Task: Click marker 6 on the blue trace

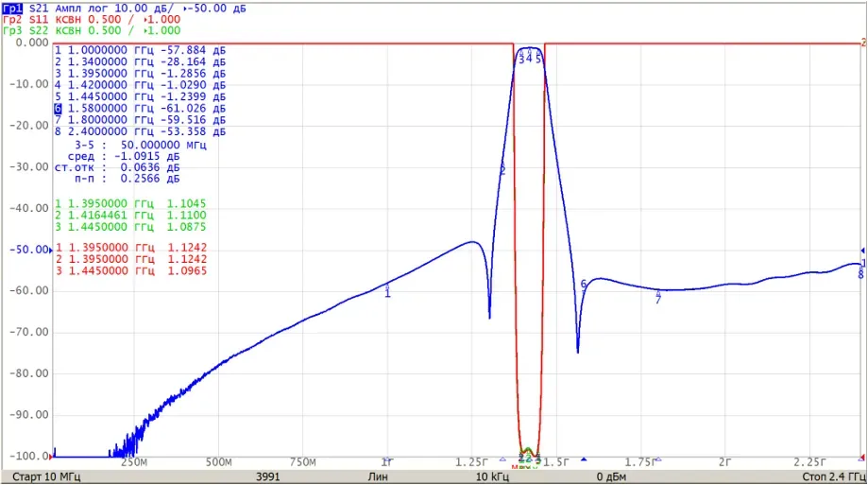Action: (x=583, y=284)
